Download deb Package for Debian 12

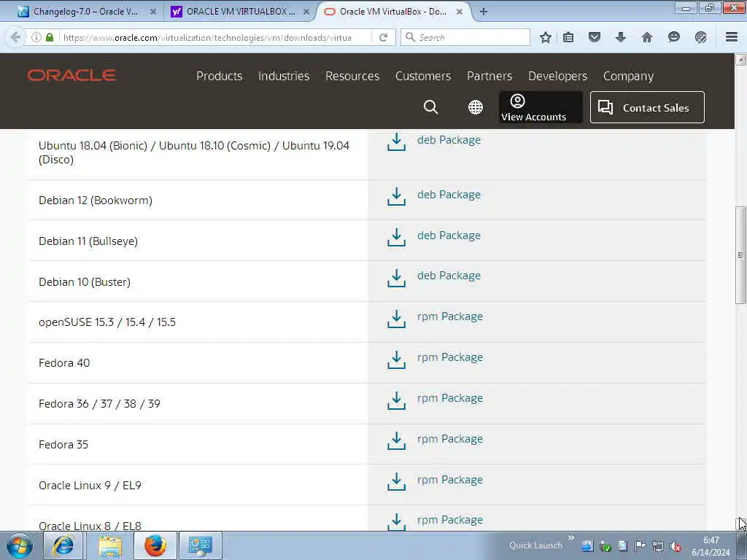click(x=449, y=195)
